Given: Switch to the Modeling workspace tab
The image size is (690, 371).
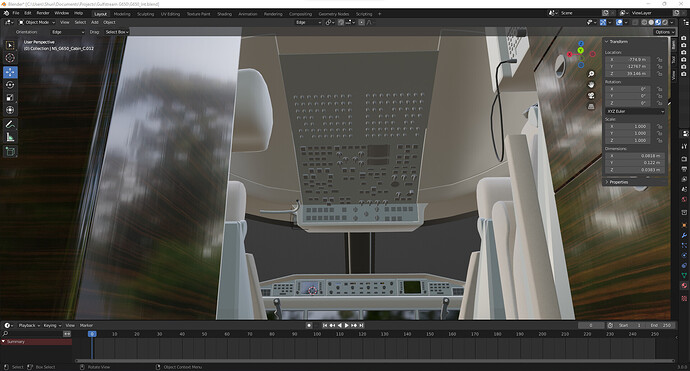Looking at the screenshot, I should (122, 14).
